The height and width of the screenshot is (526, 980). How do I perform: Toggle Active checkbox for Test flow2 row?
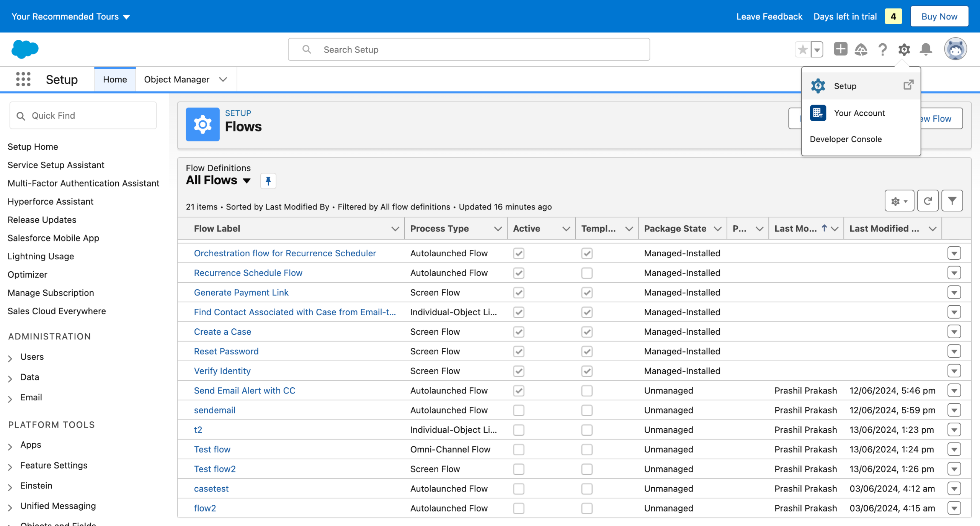click(518, 469)
